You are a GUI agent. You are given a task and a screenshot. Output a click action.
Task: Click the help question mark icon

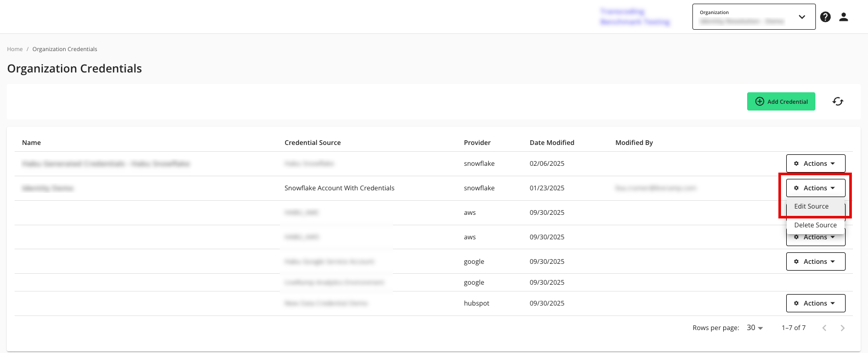click(825, 17)
